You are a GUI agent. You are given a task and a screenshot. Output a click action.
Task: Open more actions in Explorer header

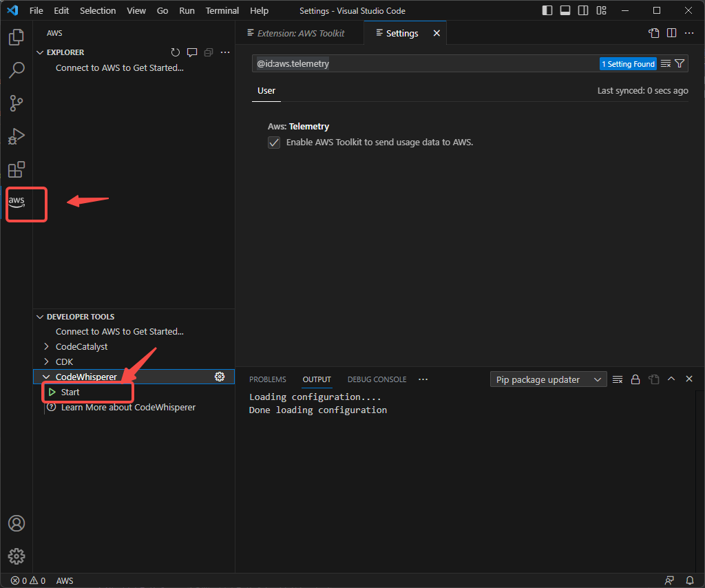tap(225, 52)
